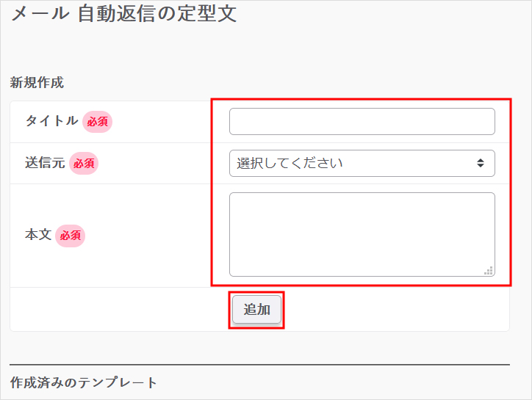This screenshot has width=532, height=400.
Task: Focus the タイトル text input
Action: point(362,122)
